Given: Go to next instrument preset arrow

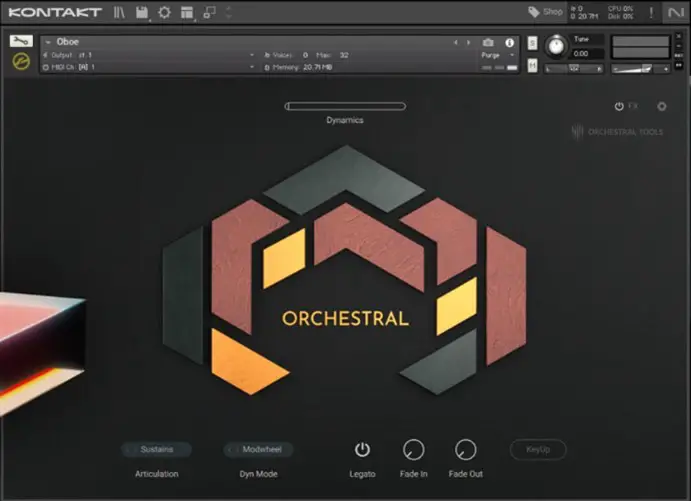Looking at the screenshot, I should pos(468,42).
